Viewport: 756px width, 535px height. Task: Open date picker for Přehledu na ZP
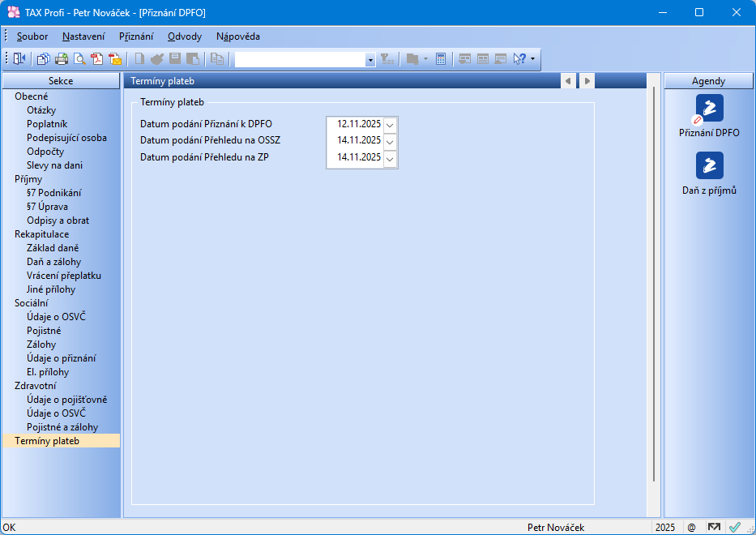tap(390, 158)
